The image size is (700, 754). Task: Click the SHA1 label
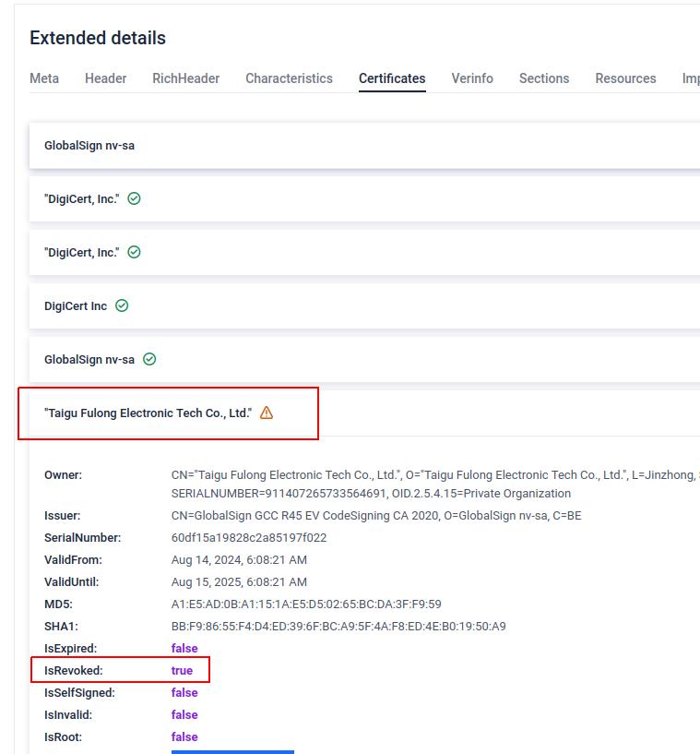61,626
